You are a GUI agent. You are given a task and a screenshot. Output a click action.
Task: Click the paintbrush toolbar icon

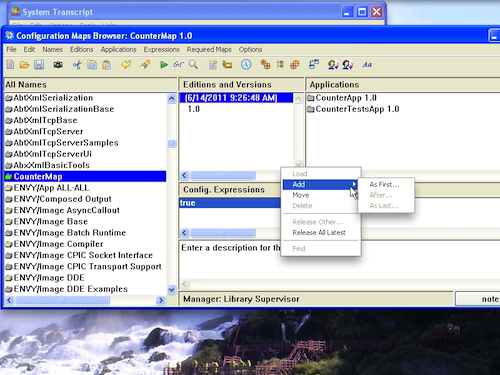[145, 64]
